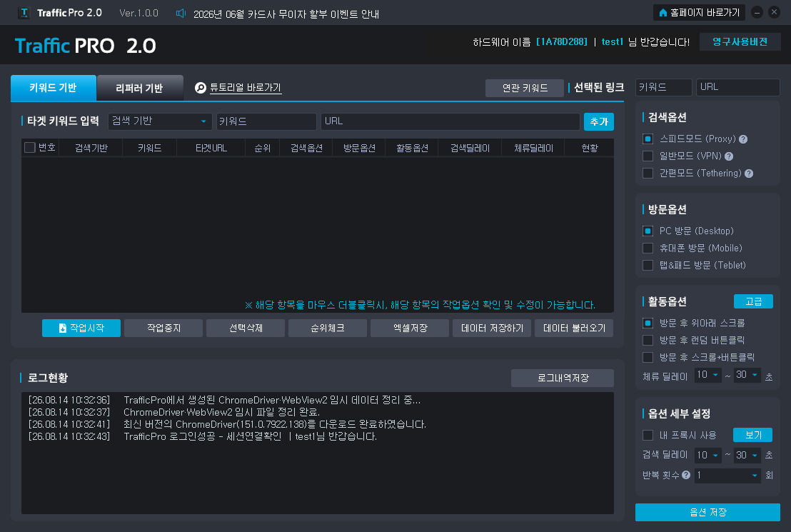This screenshot has width=791, height=532.
Task: Click the 현황 column header
Action: (589, 148)
